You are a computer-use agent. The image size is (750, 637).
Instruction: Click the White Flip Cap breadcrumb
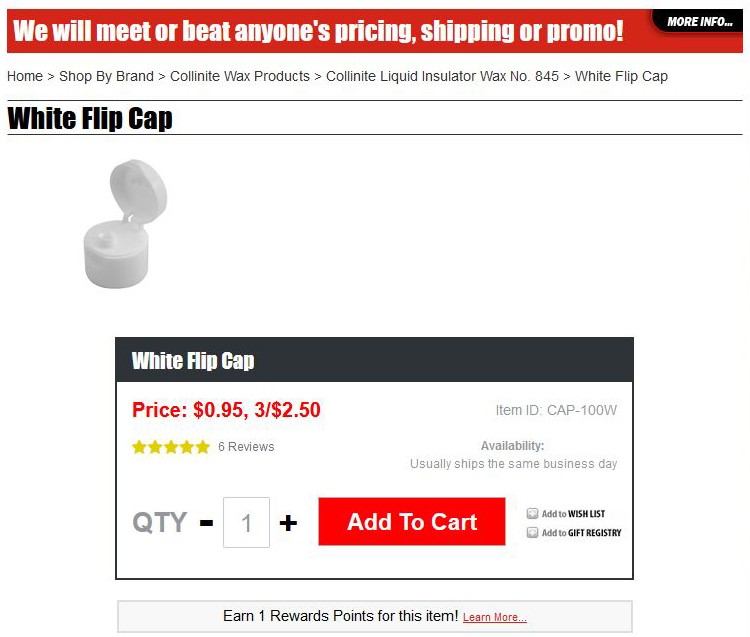tap(621, 76)
